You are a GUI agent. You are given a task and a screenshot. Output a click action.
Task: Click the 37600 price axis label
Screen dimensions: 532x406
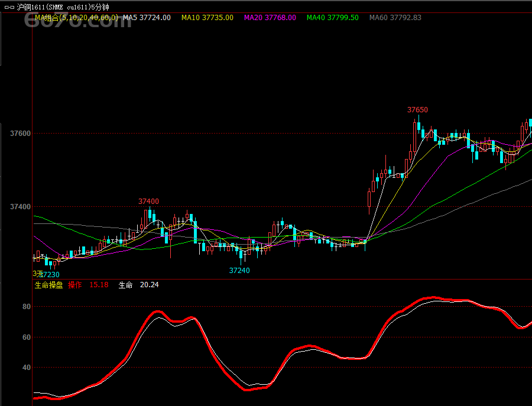click(x=20, y=134)
